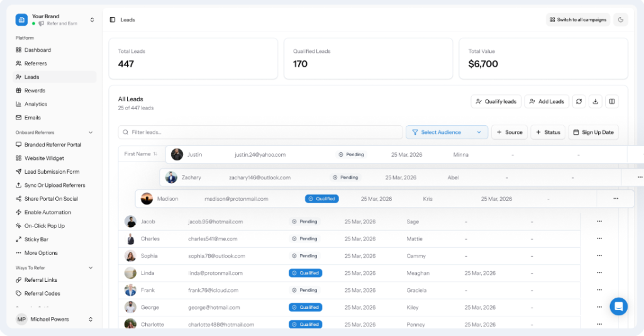Click the Qualified Leads 170 card

[x=369, y=59]
